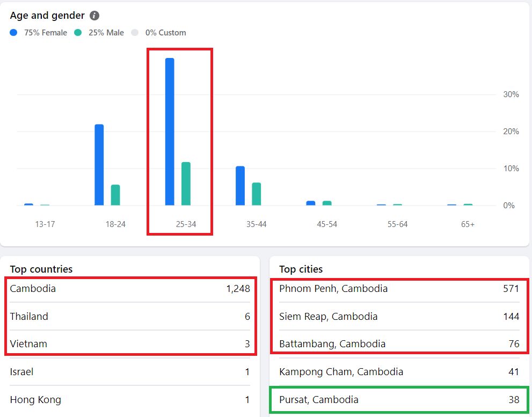Select the Cambodia row in Top countries
532x417 pixels.
[x=130, y=289]
